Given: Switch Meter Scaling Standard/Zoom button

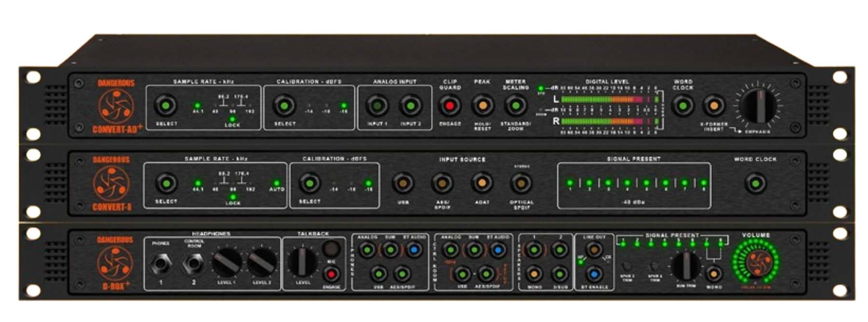Looking at the screenshot, I should coord(515,105).
